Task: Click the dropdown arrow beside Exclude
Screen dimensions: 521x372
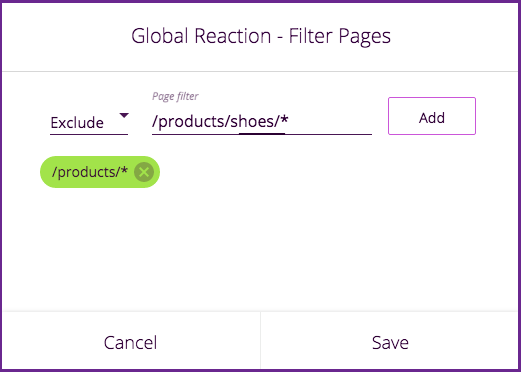Action: click(x=124, y=116)
